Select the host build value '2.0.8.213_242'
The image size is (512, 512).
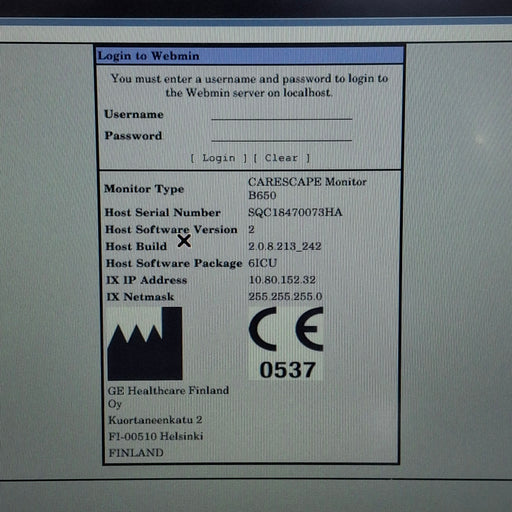coord(285,246)
